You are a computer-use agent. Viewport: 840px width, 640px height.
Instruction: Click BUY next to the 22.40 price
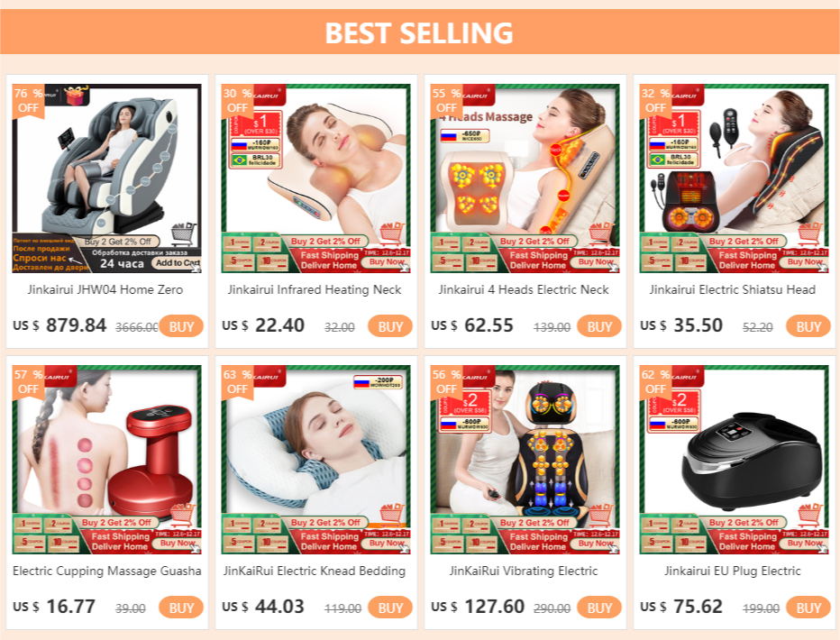point(390,326)
